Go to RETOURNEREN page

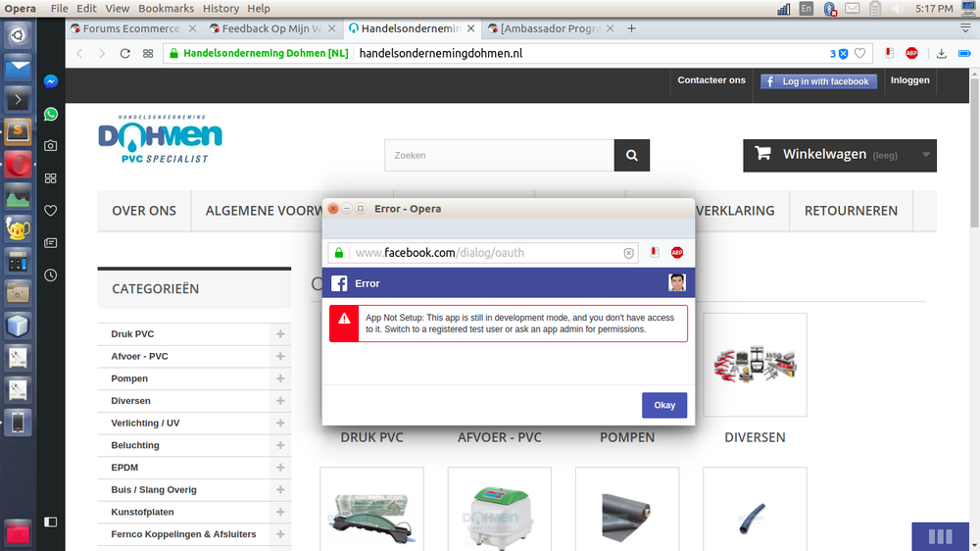pos(851,211)
